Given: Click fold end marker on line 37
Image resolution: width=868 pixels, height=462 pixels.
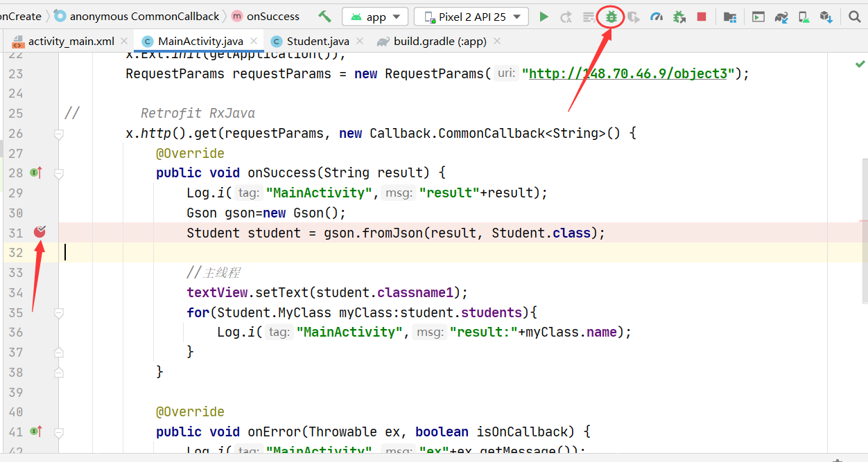Looking at the screenshot, I should (59, 353).
